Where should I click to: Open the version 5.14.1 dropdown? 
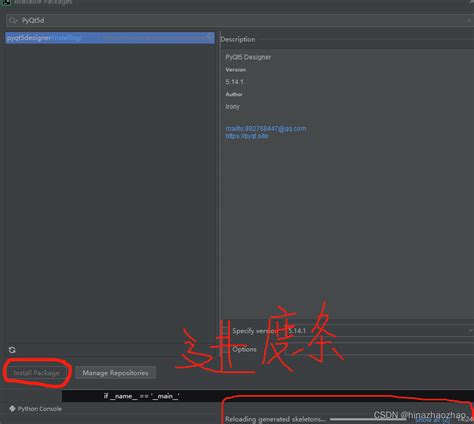pos(380,331)
